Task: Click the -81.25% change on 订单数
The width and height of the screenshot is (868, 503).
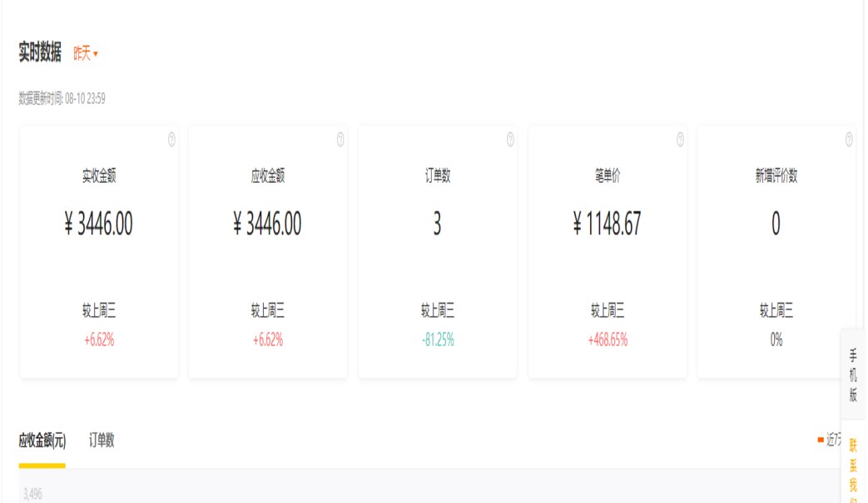Action: point(438,340)
